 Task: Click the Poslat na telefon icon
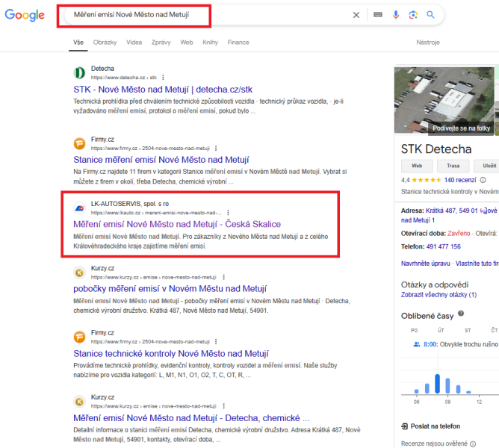404,426
